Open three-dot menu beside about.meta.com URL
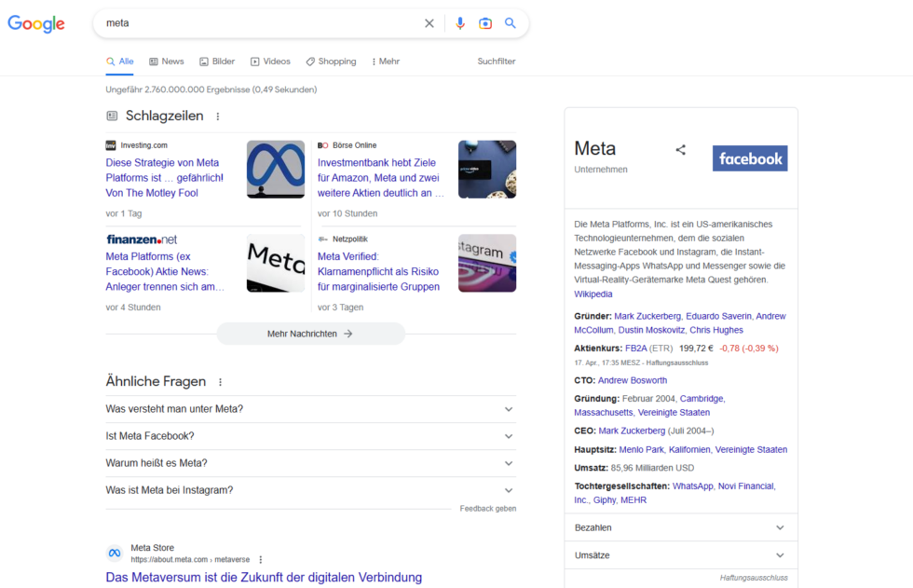913x588 pixels. coord(260,559)
